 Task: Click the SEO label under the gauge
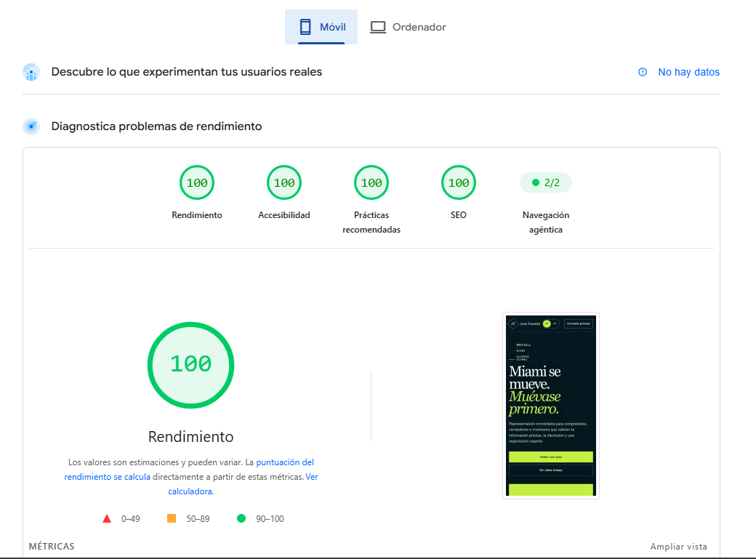[x=459, y=215]
